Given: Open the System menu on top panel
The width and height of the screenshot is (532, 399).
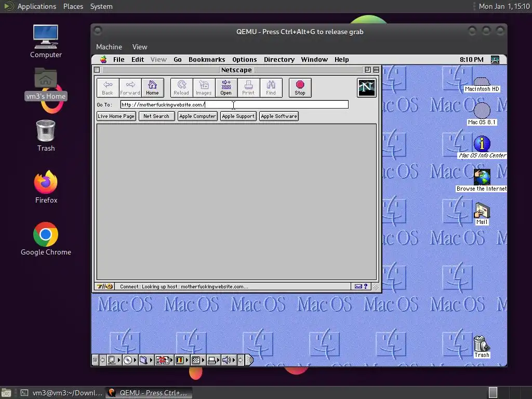Looking at the screenshot, I should pyautogui.click(x=101, y=6).
